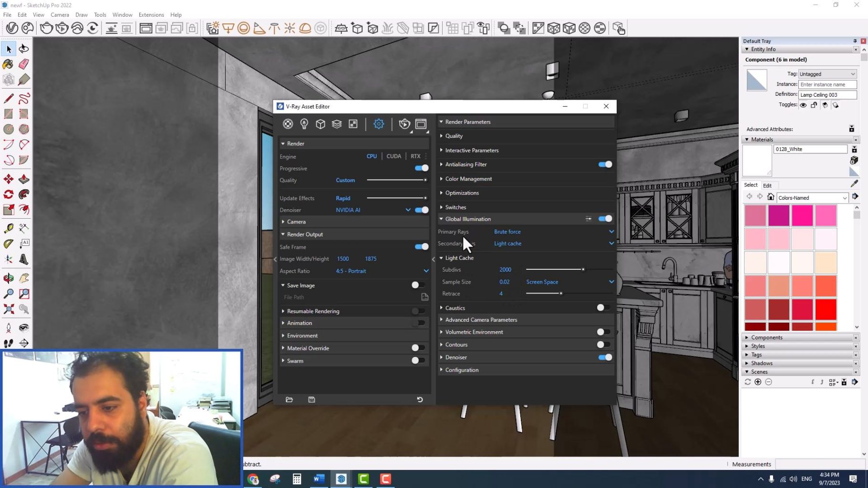Viewport: 868px width, 488px height.
Task: Select the Eraser tool
Action: (x=24, y=64)
